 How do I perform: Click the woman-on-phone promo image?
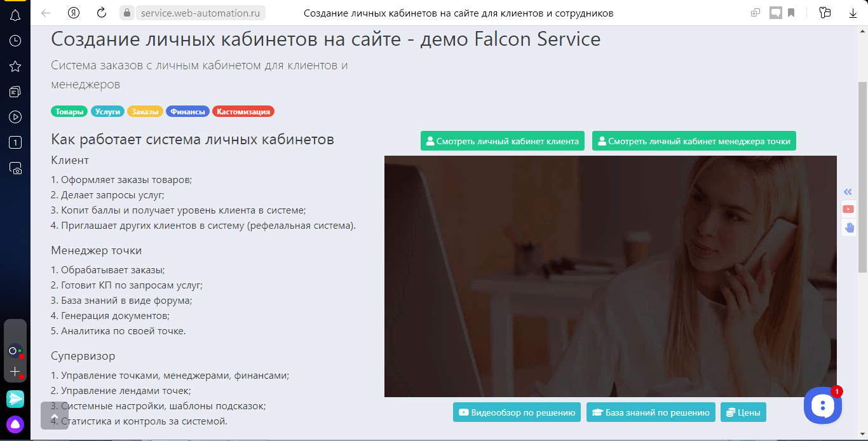(x=611, y=276)
